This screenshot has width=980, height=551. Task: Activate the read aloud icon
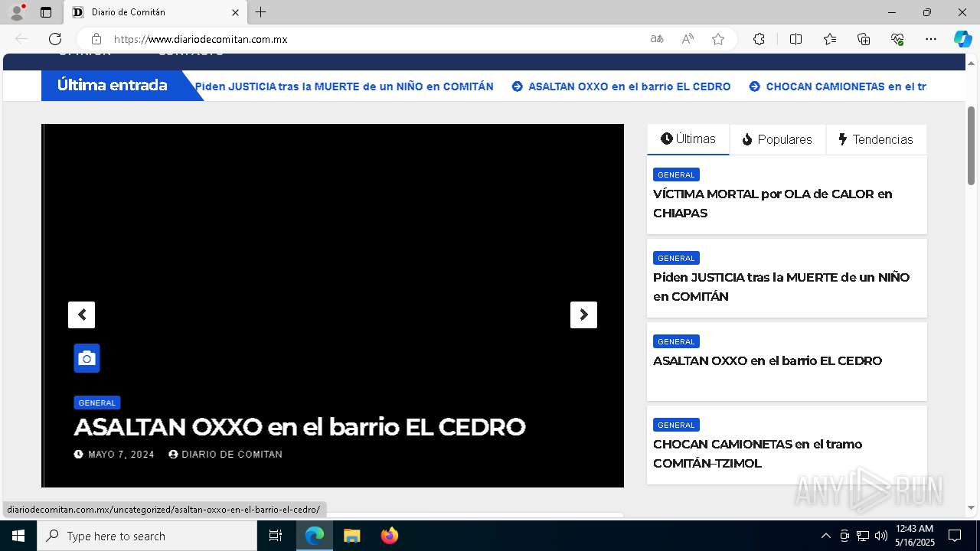(x=688, y=39)
